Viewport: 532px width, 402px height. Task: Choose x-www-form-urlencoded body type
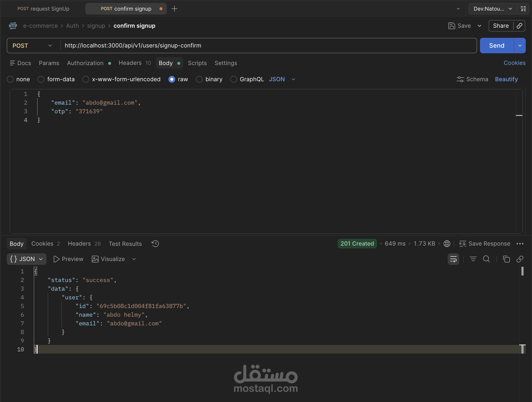click(x=86, y=79)
